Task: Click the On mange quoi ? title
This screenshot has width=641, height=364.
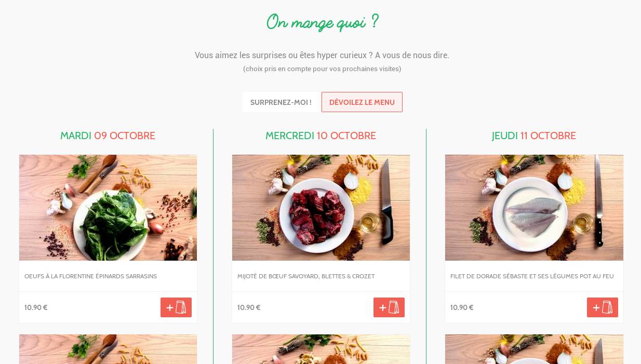Action: (322, 22)
